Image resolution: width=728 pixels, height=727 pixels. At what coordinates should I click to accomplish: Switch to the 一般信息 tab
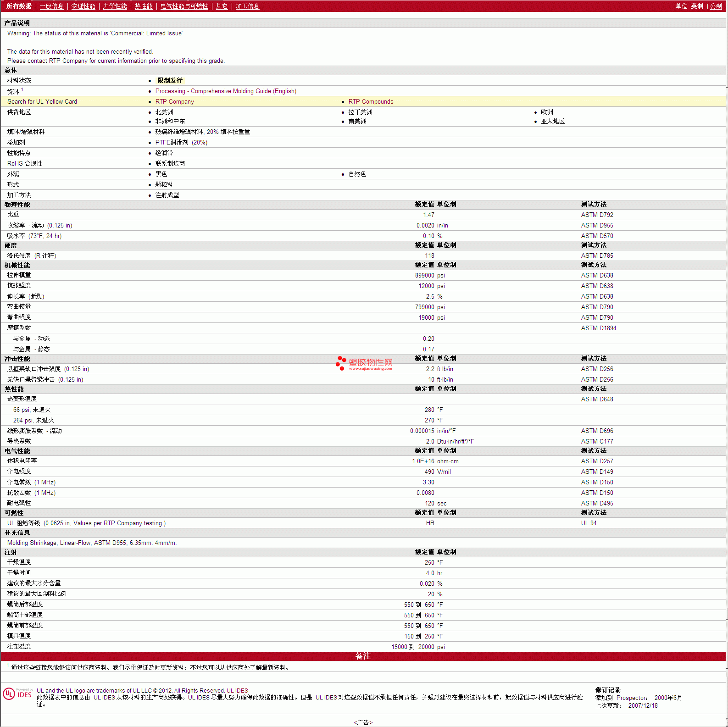51,6
